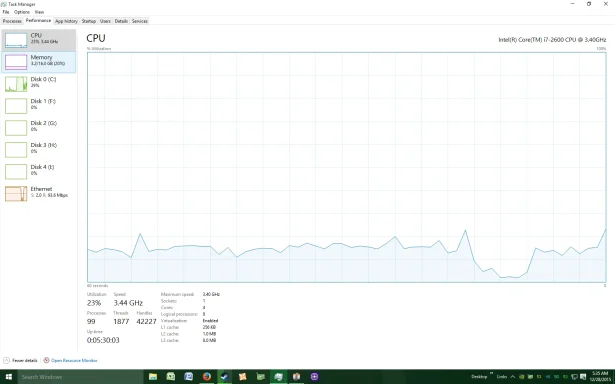Click the Resource Monitor icon beside the link
The image size is (615, 384).
point(46,360)
